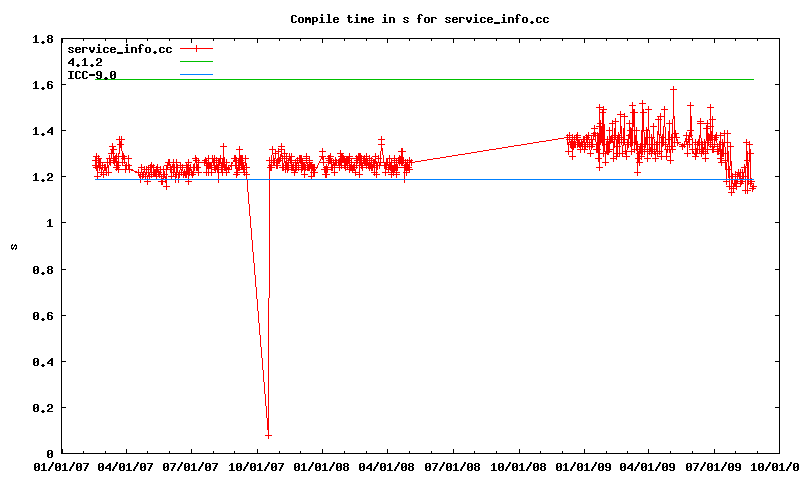Click the 1.2 y-axis tick label
The height and width of the screenshot is (480, 800).
(x=43, y=177)
